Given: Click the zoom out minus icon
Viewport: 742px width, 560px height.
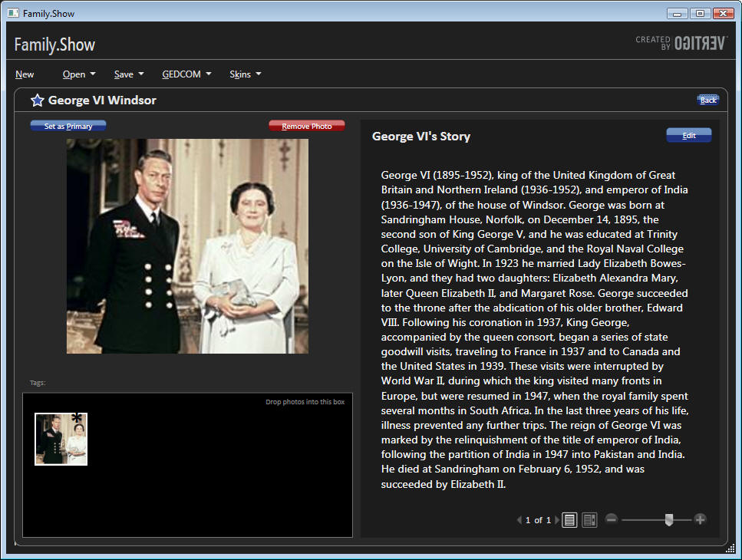Looking at the screenshot, I should click(612, 519).
